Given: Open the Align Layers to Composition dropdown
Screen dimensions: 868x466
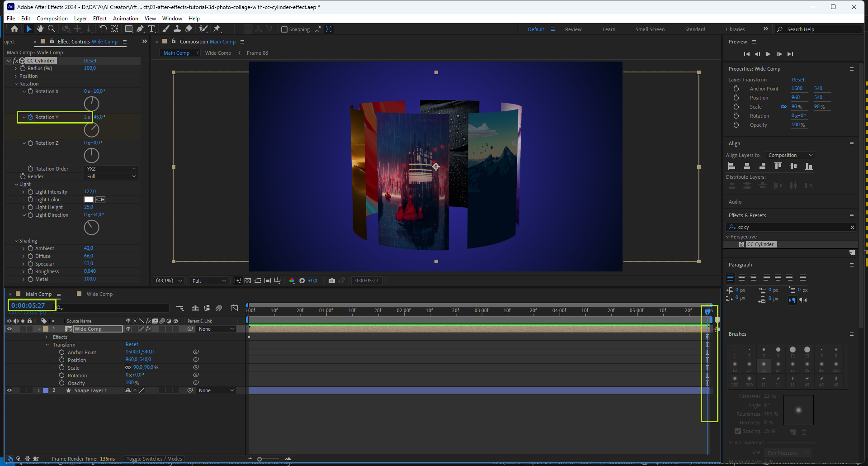Looking at the screenshot, I should [x=790, y=155].
